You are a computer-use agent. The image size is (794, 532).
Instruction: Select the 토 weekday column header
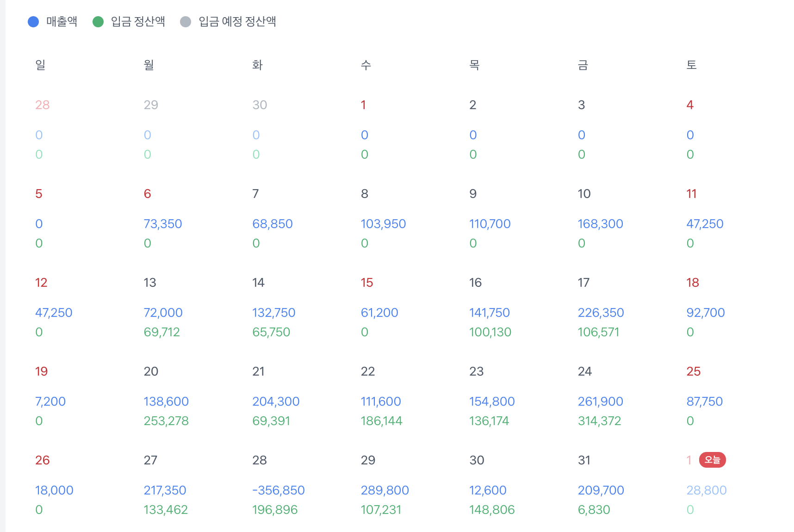[x=692, y=65]
